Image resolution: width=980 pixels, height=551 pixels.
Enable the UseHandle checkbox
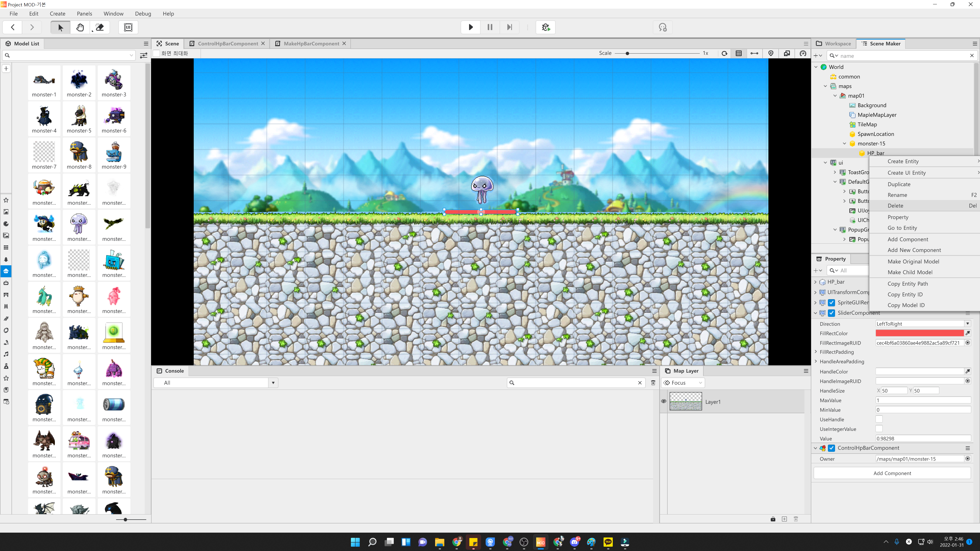click(x=879, y=419)
